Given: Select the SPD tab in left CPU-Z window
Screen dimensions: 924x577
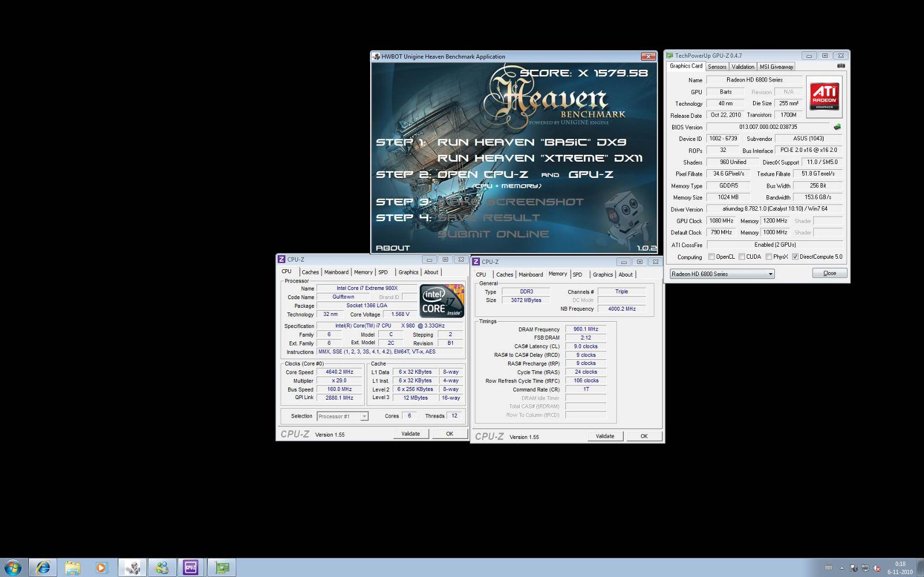Looking at the screenshot, I should [383, 272].
